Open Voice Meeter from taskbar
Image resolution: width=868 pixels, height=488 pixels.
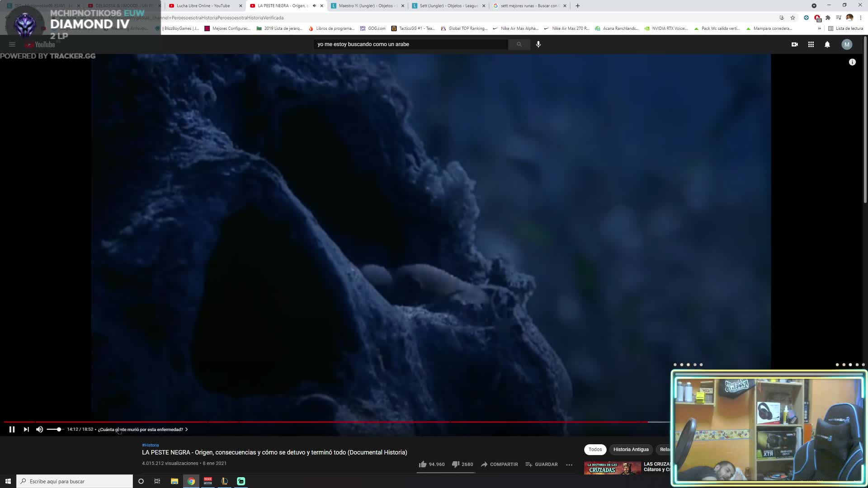(208, 481)
